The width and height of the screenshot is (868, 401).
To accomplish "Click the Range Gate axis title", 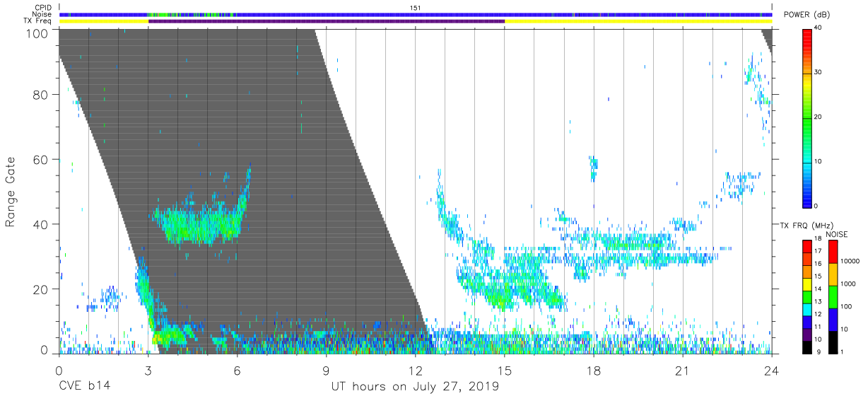I will [11, 191].
